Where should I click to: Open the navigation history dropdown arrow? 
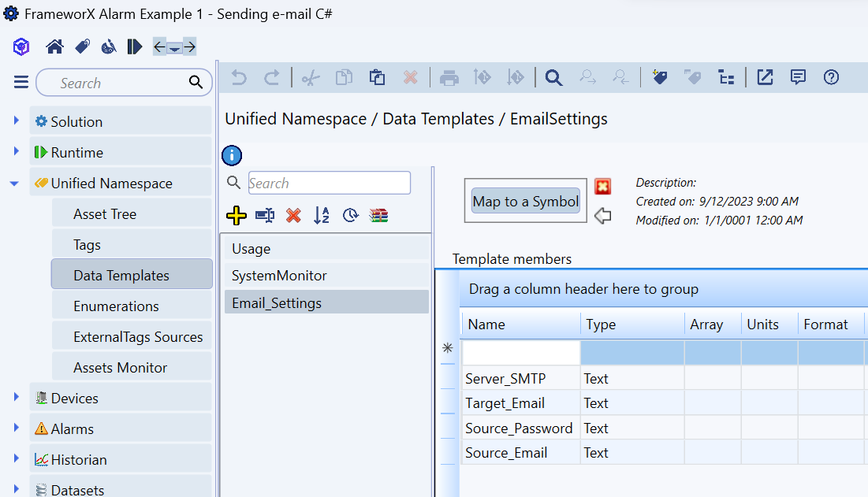click(x=174, y=48)
